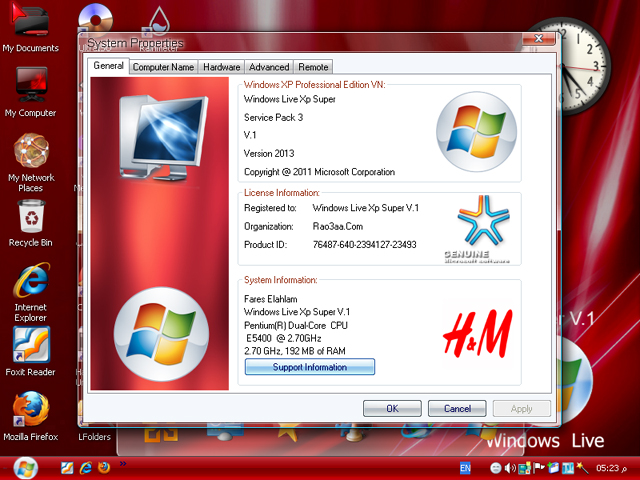The image size is (640, 480).
Task: Click the 'Pentium(R) Dual-Core CPU' line
Action: (296, 325)
